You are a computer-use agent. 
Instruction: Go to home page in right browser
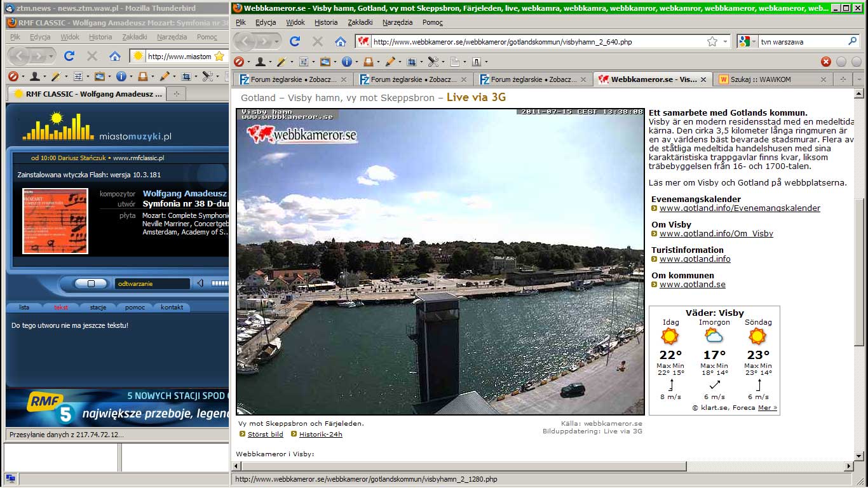click(341, 41)
